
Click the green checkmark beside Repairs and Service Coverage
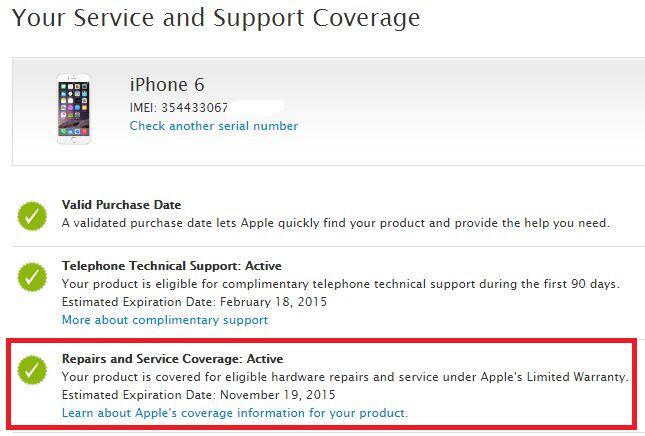[x=32, y=369]
